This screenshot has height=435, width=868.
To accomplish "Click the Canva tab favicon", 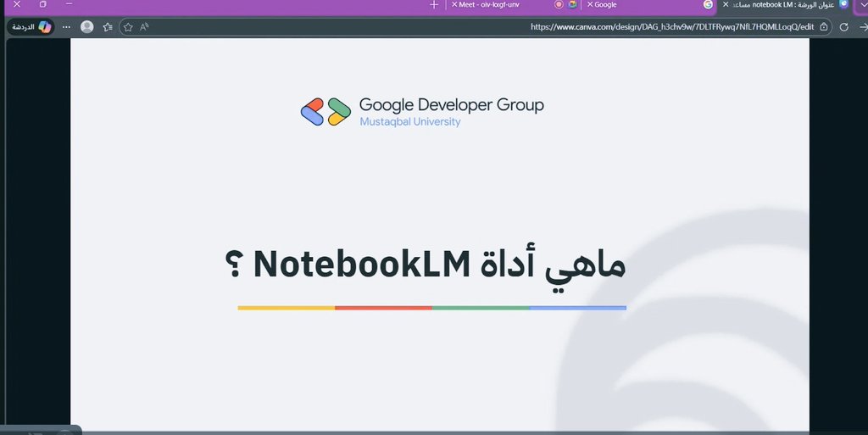I will pyautogui.click(x=843, y=4).
